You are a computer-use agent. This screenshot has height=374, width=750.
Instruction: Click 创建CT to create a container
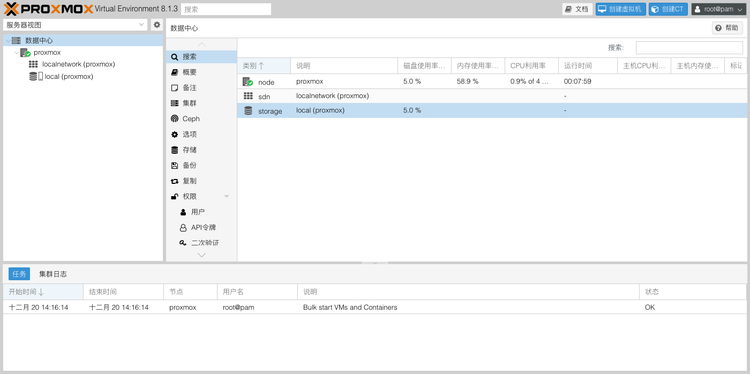click(668, 9)
